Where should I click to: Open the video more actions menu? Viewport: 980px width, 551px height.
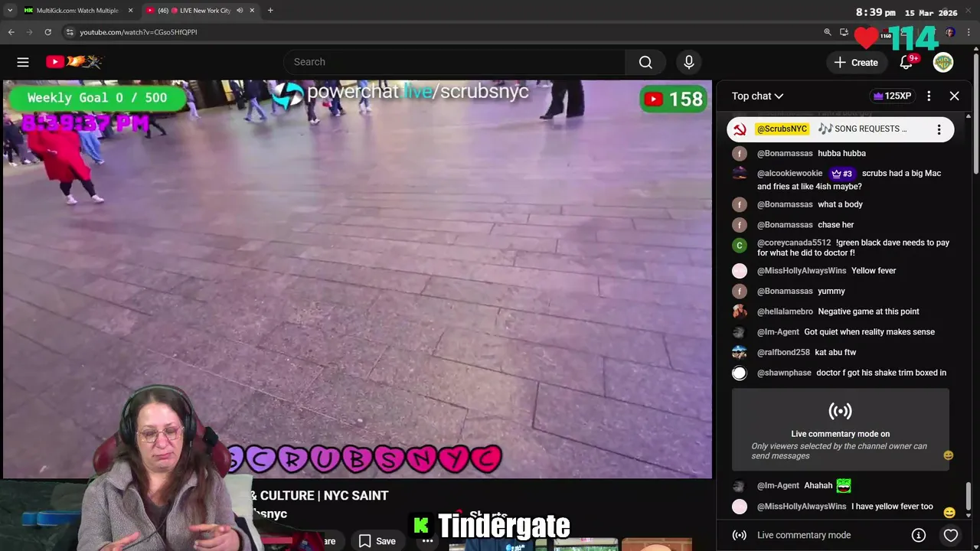428,541
